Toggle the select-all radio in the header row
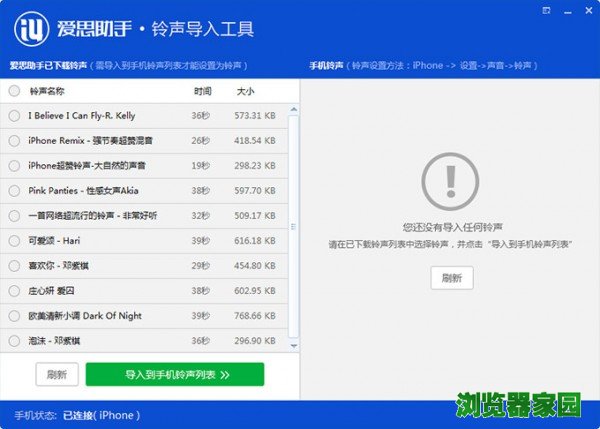This screenshot has height=429, width=600. point(14,91)
